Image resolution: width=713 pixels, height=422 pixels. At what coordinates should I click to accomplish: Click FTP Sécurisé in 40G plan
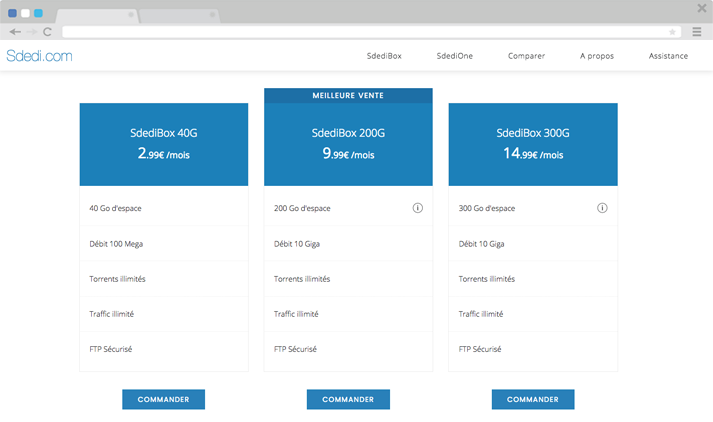pyautogui.click(x=110, y=349)
